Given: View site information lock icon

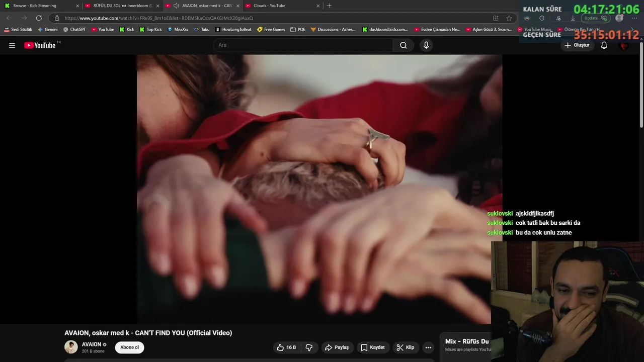Looking at the screenshot, I should click(x=57, y=18).
